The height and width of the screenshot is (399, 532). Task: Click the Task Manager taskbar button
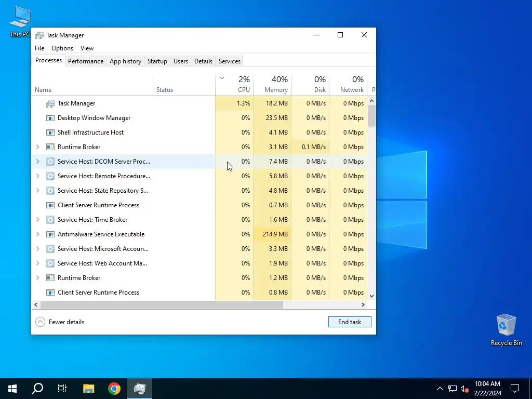pyautogui.click(x=139, y=389)
